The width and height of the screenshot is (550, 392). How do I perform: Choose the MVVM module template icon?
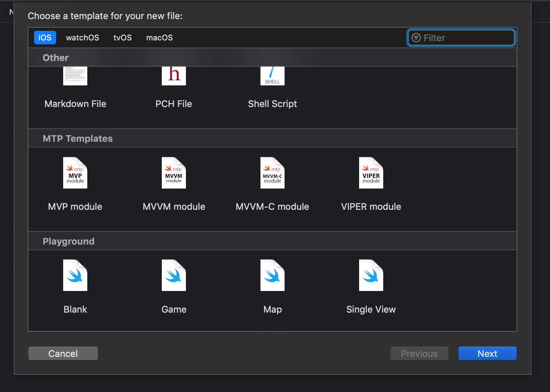(x=174, y=173)
